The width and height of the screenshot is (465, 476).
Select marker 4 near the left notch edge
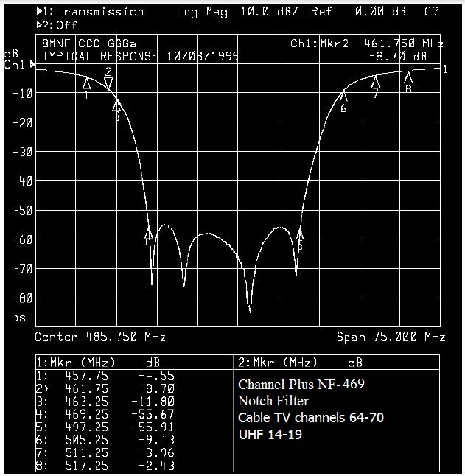pyautogui.click(x=149, y=237)
